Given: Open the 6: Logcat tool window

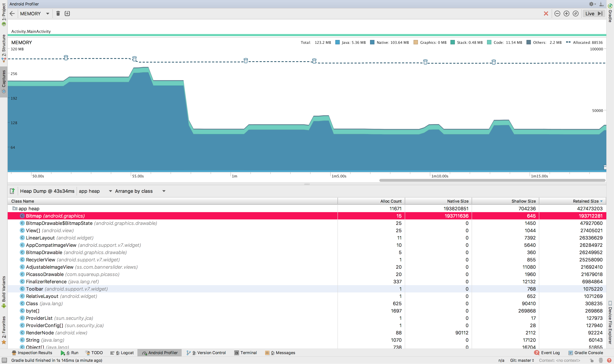Looking at the screenshot, I should 122,353.
